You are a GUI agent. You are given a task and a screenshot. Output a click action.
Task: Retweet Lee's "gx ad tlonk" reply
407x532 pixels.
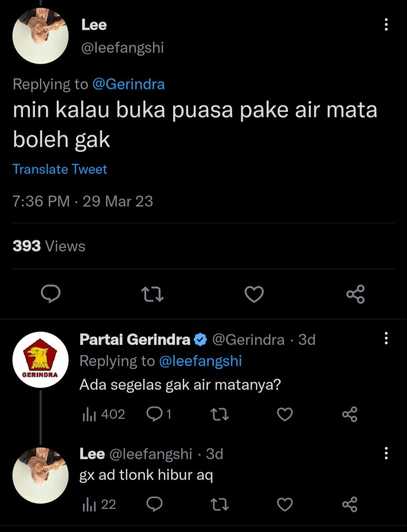click(x=219, y=505)
